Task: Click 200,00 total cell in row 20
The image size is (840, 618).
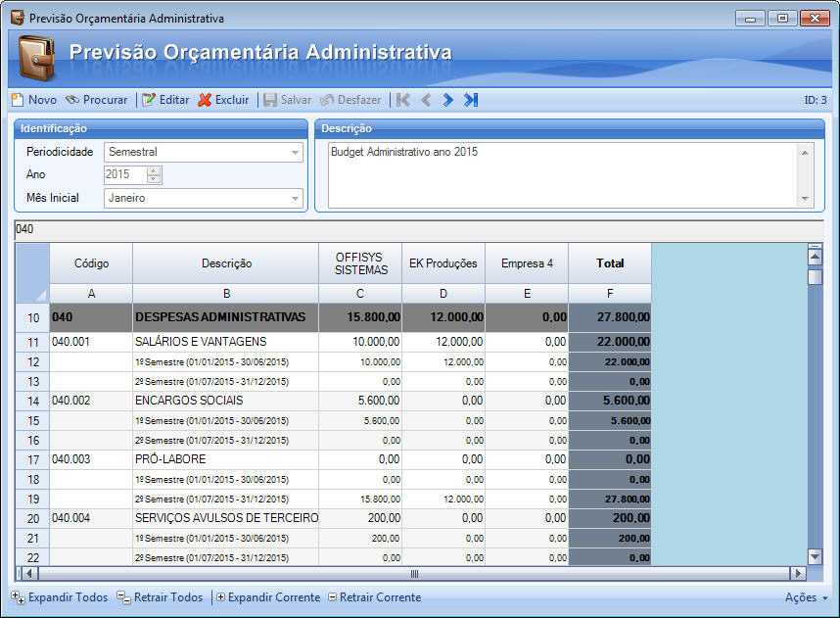Action: click(610, 518)
